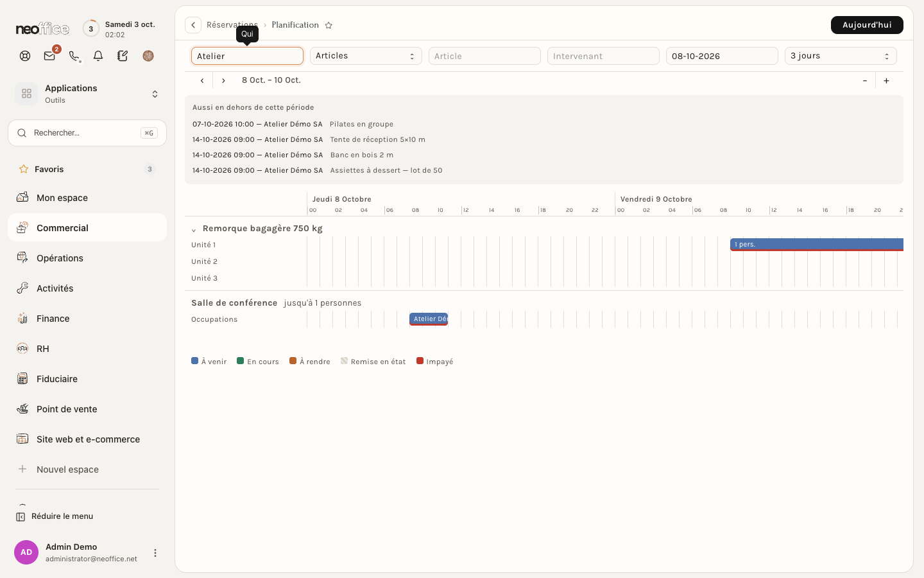Add a Nouvel espace
Screen dimensions: 924x578
coord(87,469)
